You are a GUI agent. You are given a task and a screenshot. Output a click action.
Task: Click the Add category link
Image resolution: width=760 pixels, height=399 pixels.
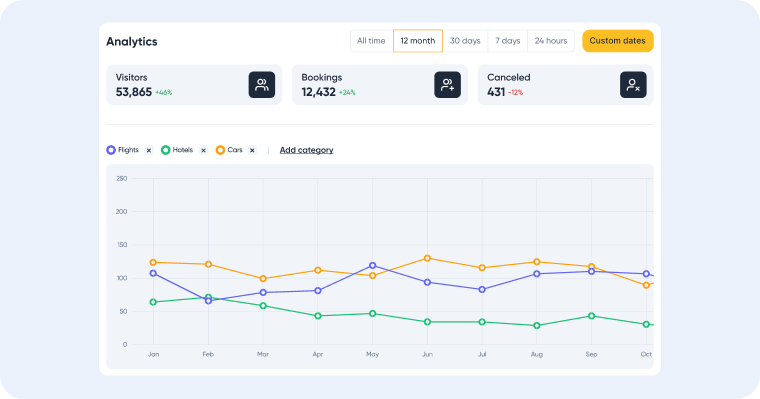click(x=306, y=150)
